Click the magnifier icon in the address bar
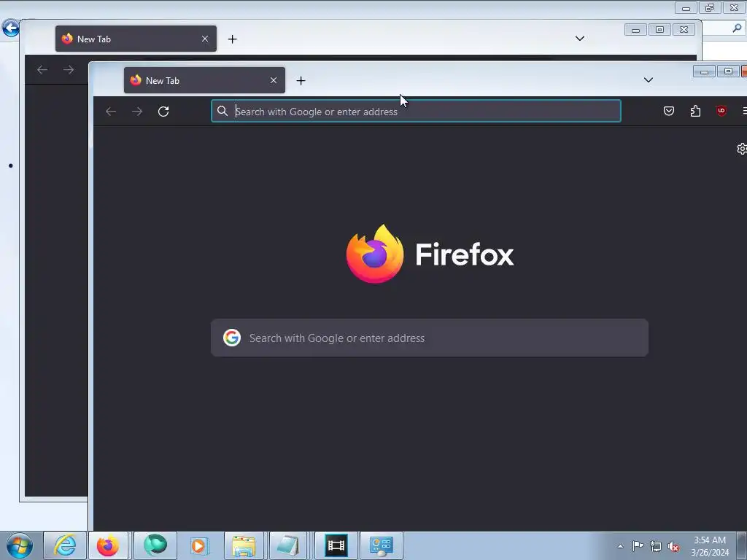747x560 pixels. point(222,111)
